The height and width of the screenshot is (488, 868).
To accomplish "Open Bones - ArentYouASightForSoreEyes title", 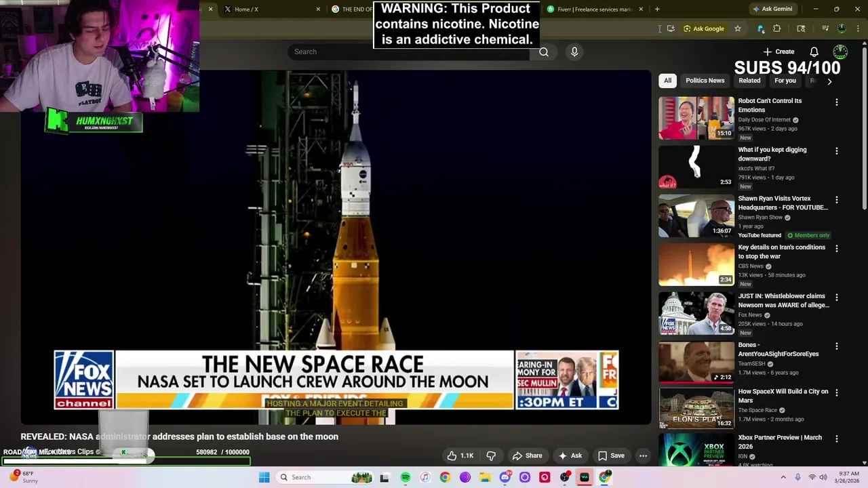I will (778, 349).
